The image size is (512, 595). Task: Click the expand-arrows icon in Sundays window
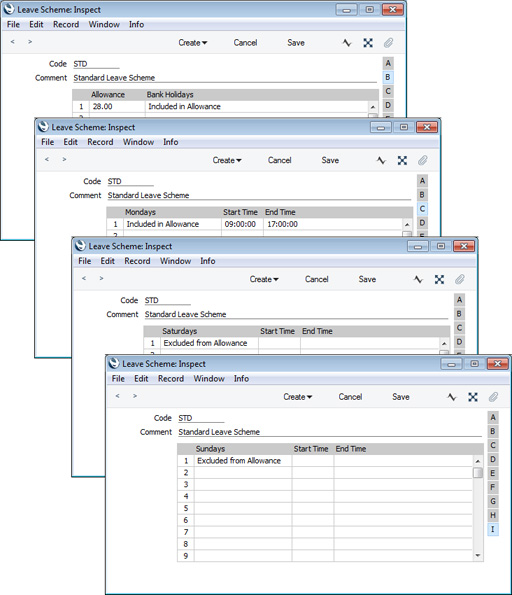pos(473,397)
